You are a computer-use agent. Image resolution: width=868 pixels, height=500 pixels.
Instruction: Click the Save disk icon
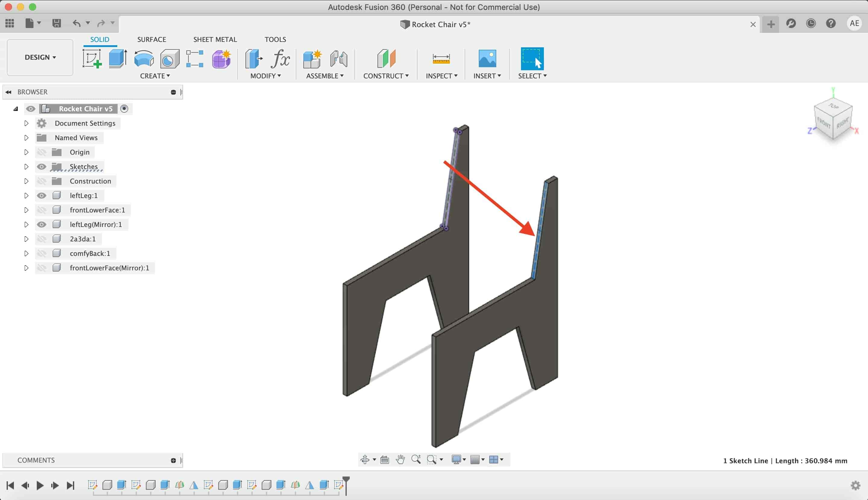click(56, 23)
